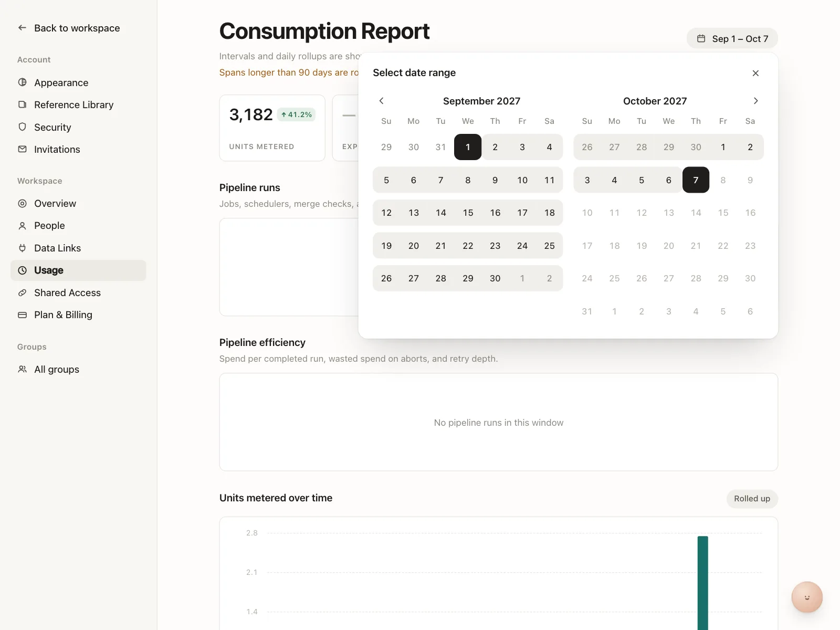Click the Shared Access link icon
This screenshot has width=840, height=630.
pyautogui.click(x=22, y=292)
